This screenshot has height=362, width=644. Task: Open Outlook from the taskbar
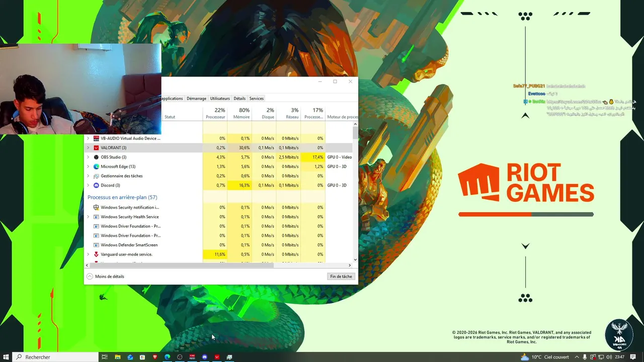pyautogui.click(x=130, y=357)
